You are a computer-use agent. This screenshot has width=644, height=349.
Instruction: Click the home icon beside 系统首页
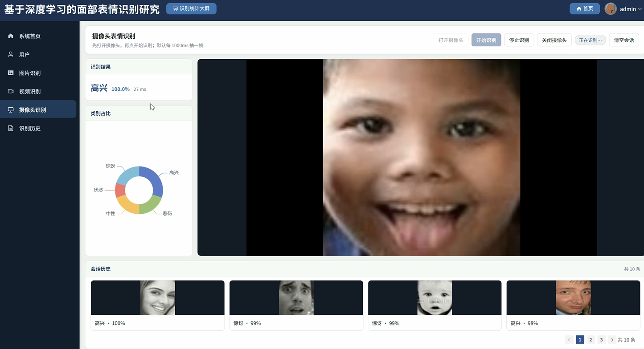point(11,36)
